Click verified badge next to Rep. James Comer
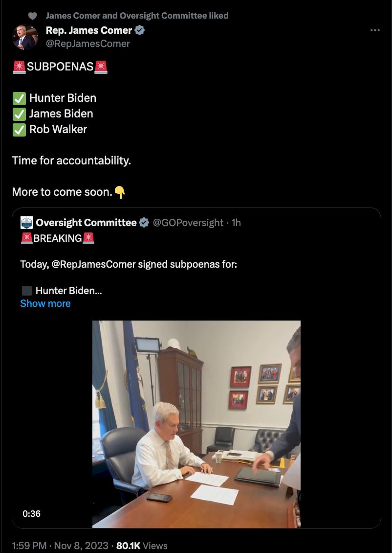392x553 pixels. tap(139, 30)
